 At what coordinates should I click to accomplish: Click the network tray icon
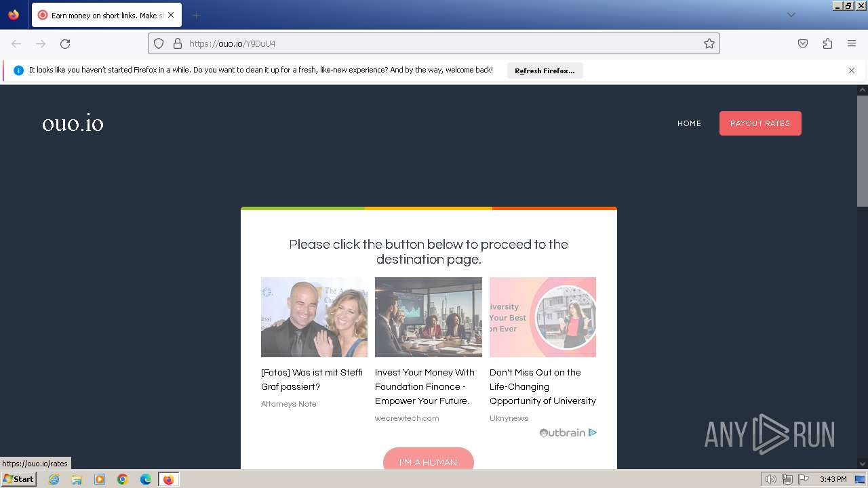click(787, 479)
